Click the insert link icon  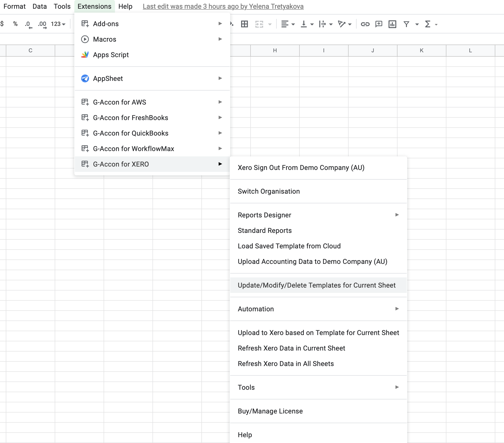(365, 24)
